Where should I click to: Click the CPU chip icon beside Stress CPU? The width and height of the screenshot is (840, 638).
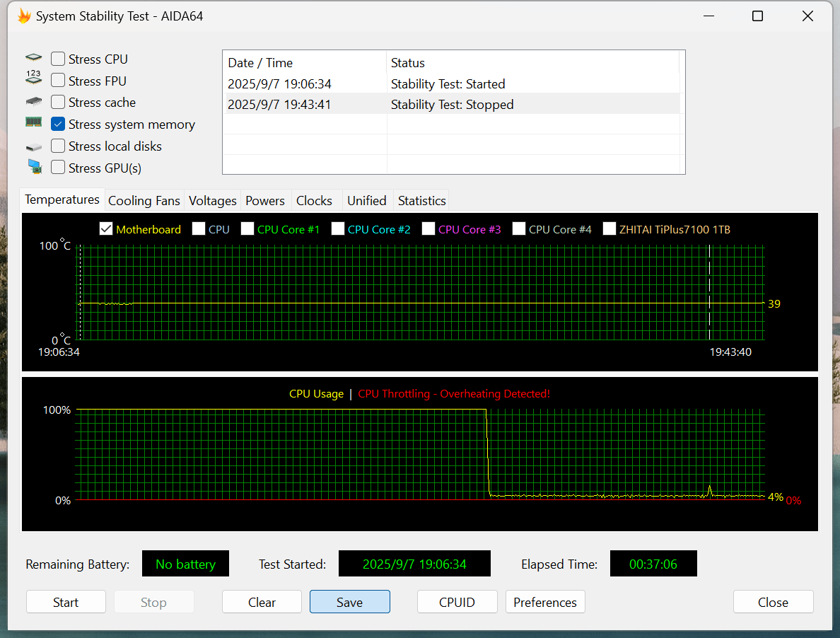(x=34, y=57)
